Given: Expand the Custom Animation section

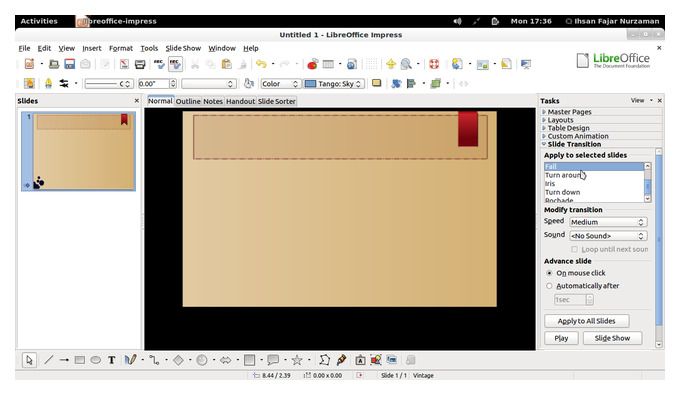Looking at the screenshot, I should (x=577, y=136).
